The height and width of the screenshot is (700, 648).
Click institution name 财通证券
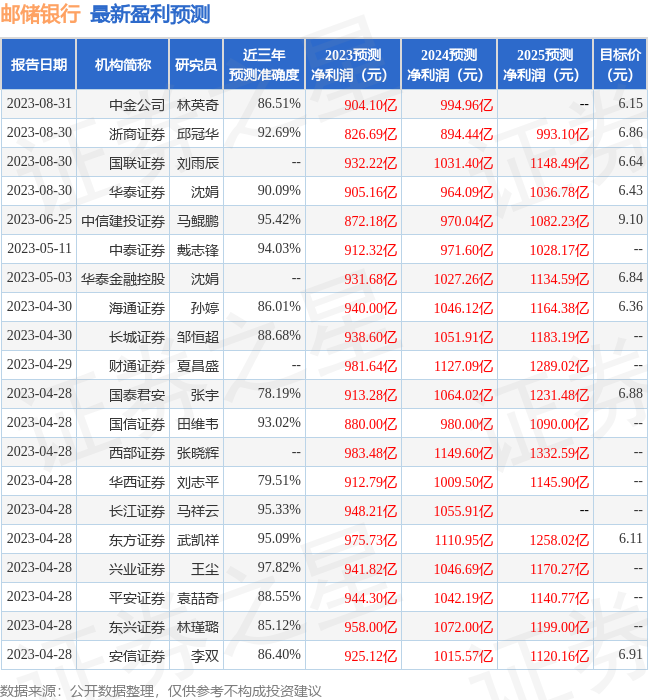click(x=137, y=366)
